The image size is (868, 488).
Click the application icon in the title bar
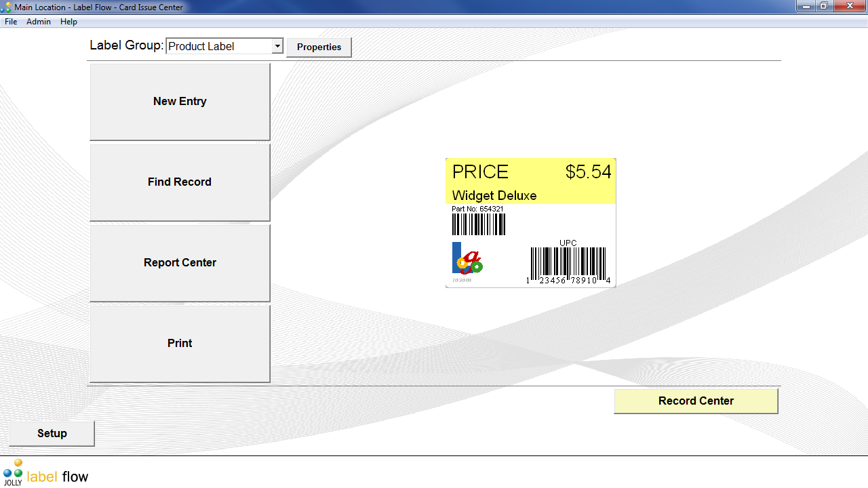tap(5, 6)
